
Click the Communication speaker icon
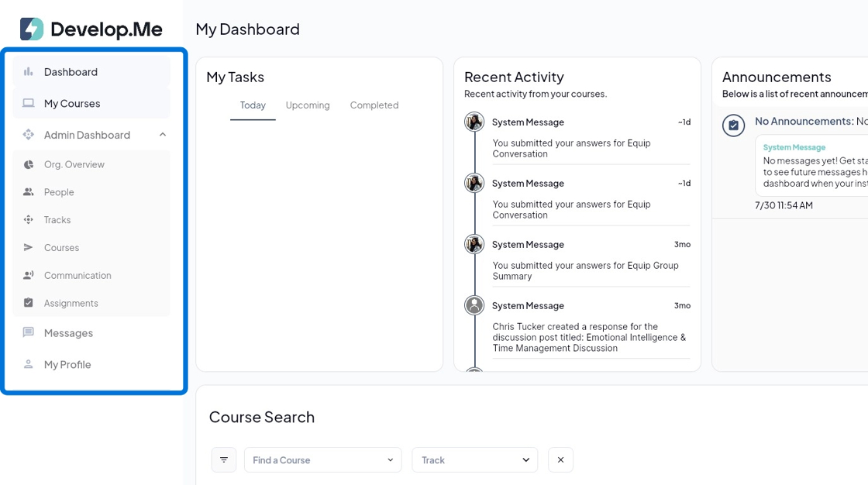(x=29, y=275)
